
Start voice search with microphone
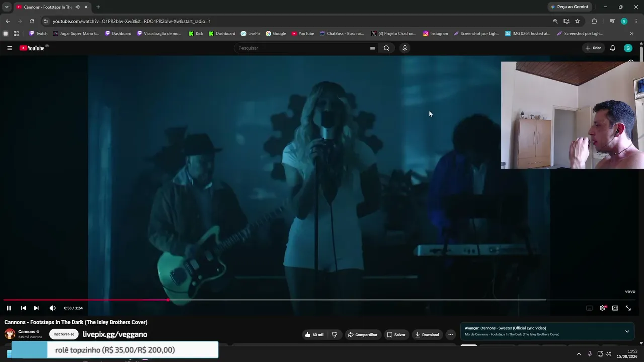405,48
